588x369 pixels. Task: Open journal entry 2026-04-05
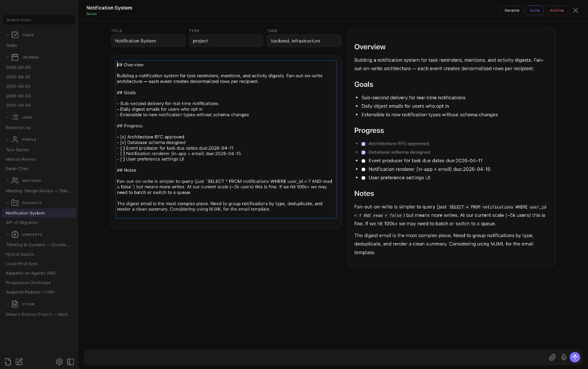click(x=39, y=67)
